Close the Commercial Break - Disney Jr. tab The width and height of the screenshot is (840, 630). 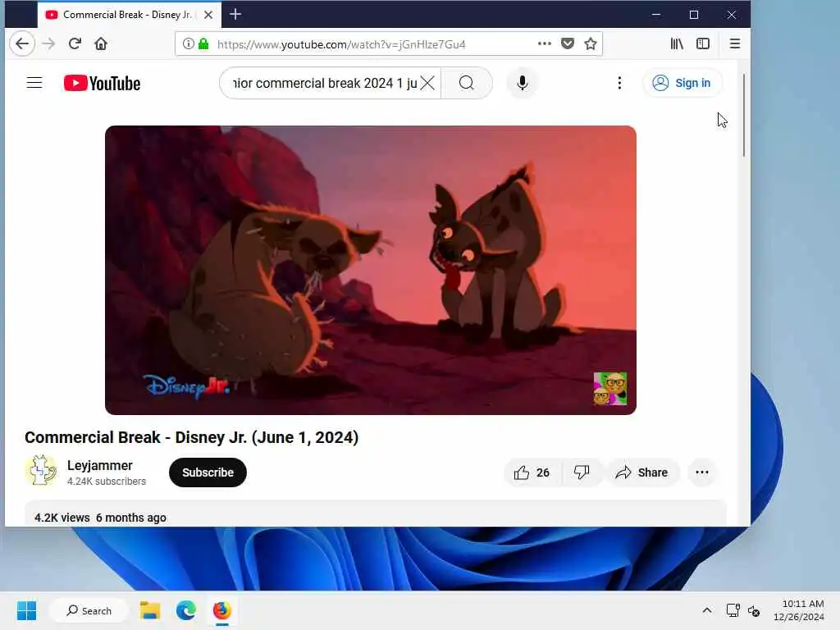click(208, 15)
